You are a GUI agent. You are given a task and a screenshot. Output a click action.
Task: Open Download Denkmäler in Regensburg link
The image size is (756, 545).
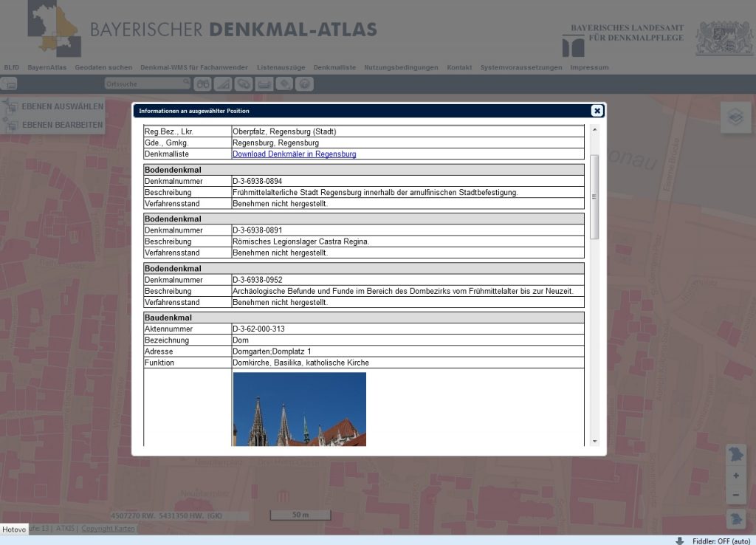coord(294,154)
